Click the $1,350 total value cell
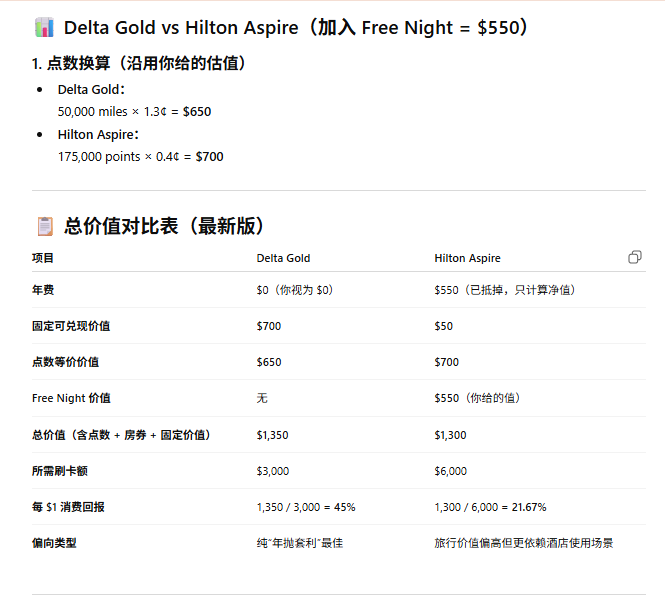 point(272,435)
